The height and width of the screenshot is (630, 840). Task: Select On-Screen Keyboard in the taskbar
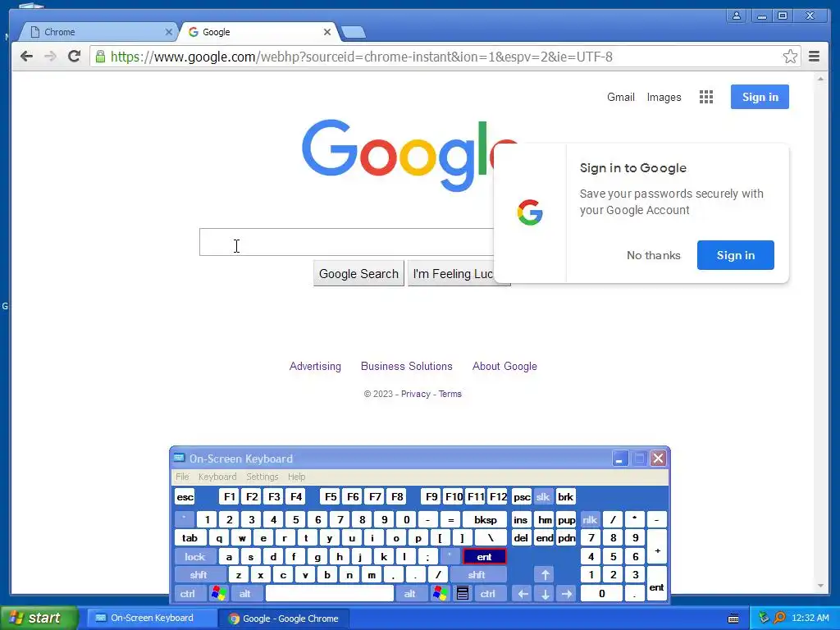(x=151, y=619)
